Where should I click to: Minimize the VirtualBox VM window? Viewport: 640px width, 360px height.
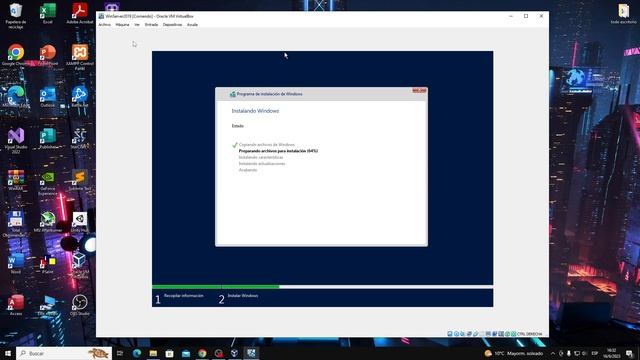tap(511, 16)
